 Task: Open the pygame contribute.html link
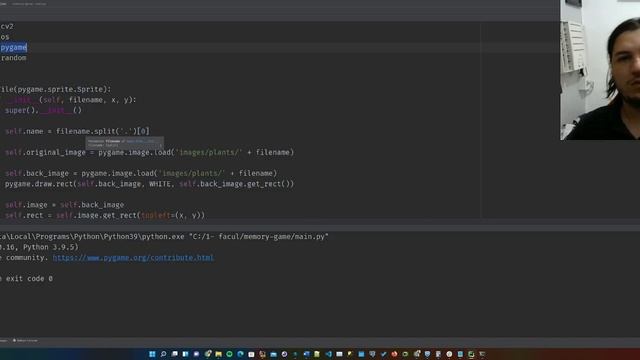(133, 258)
